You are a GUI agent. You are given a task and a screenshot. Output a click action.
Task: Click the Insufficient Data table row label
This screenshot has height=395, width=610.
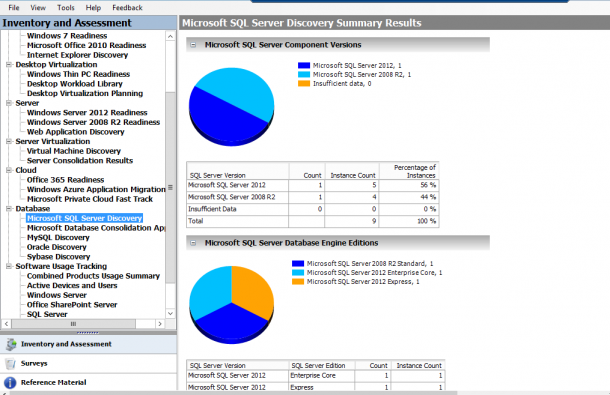coord(212,209)
